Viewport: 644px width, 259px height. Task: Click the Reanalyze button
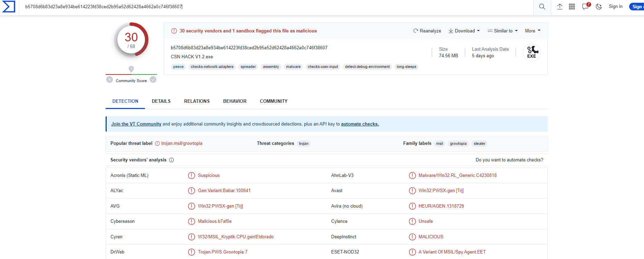[x=427, y=31]
